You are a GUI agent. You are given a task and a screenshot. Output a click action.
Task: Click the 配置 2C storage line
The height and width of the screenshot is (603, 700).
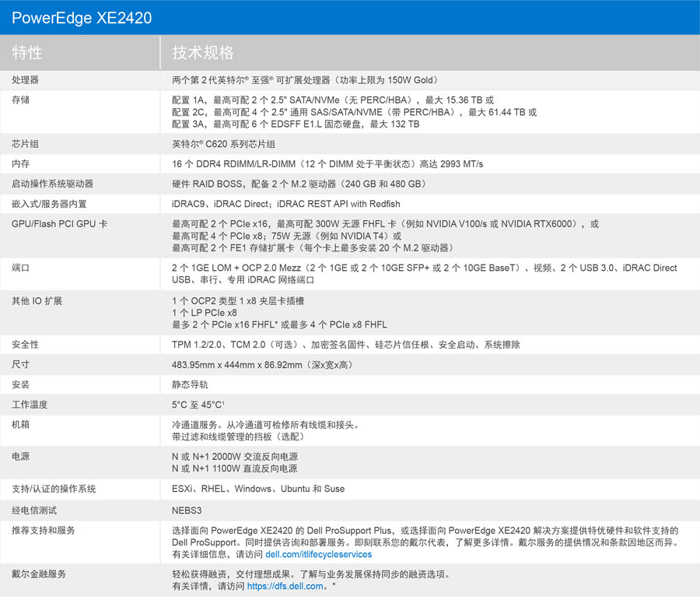click(x=355, y=112)
